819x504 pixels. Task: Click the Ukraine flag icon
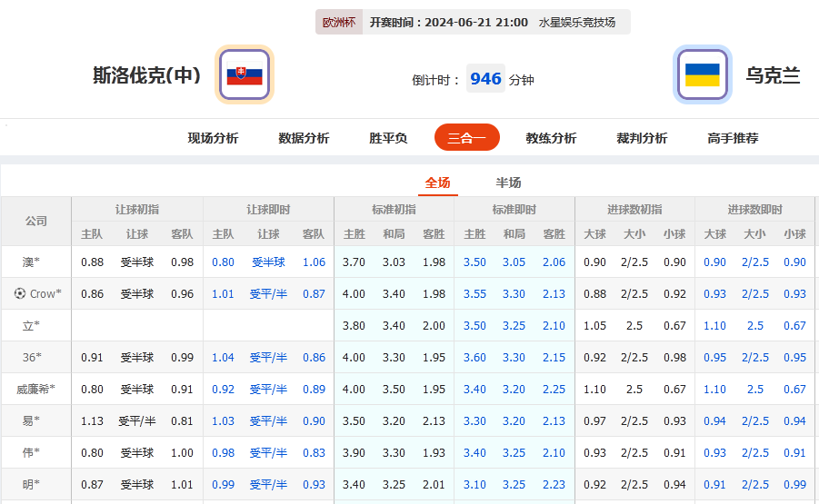coord(703,74)
